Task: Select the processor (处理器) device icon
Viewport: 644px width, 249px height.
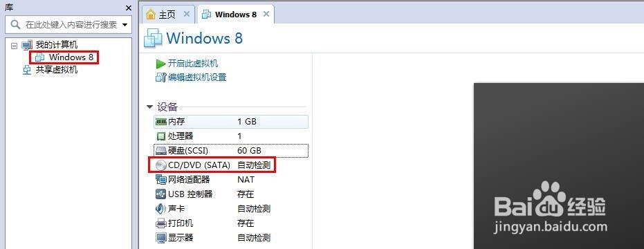Action: pos(160,136)
